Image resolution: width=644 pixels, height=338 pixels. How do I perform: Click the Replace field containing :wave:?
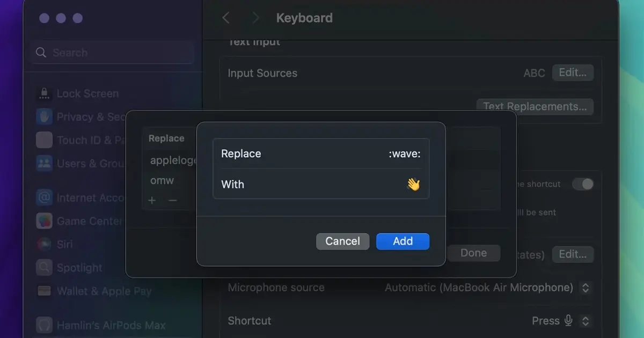pyautogui.click(x=321, y=153)
